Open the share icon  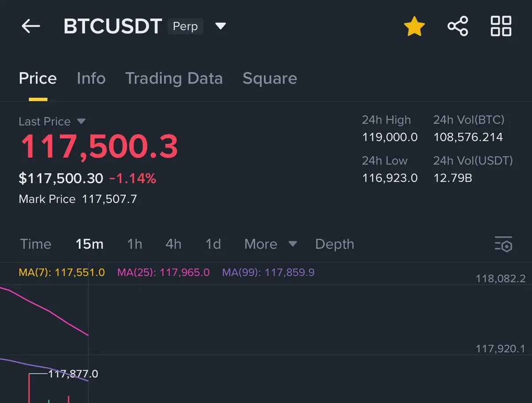458,26
